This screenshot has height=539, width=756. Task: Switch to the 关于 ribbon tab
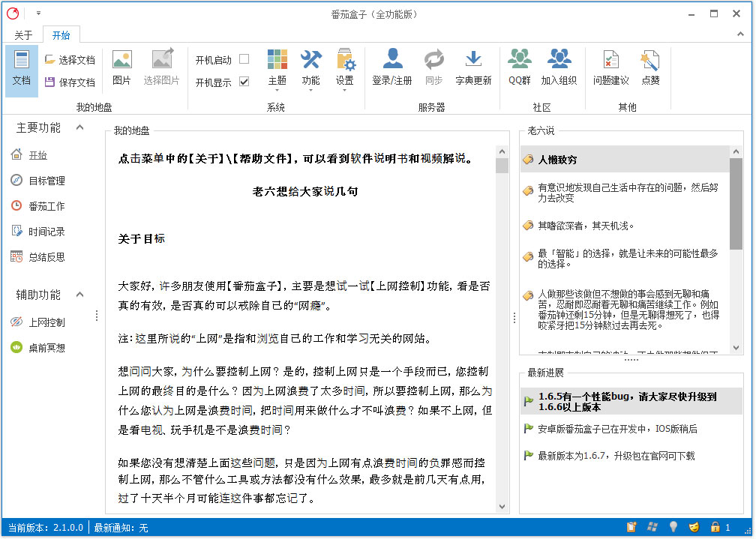[23, 35]
